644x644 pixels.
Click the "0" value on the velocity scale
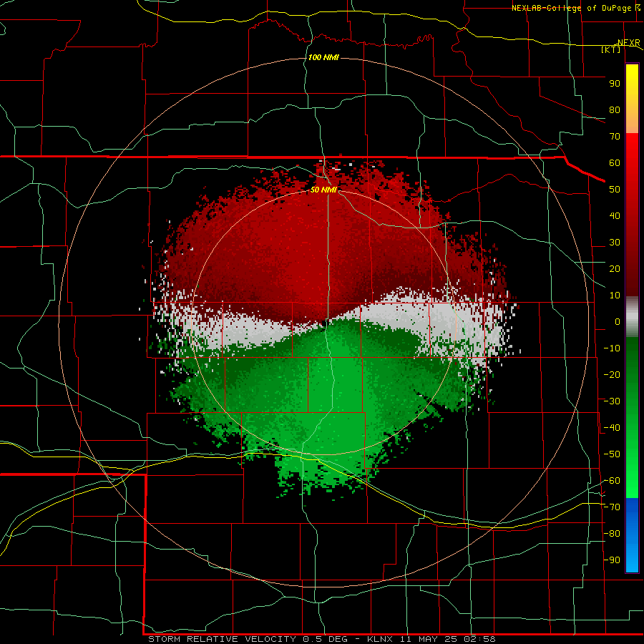pos(618,322)
